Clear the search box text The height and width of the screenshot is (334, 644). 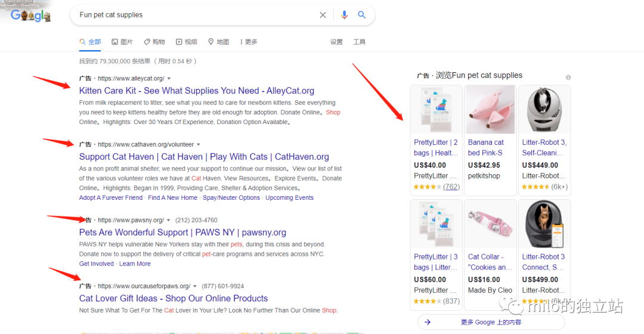323,15
